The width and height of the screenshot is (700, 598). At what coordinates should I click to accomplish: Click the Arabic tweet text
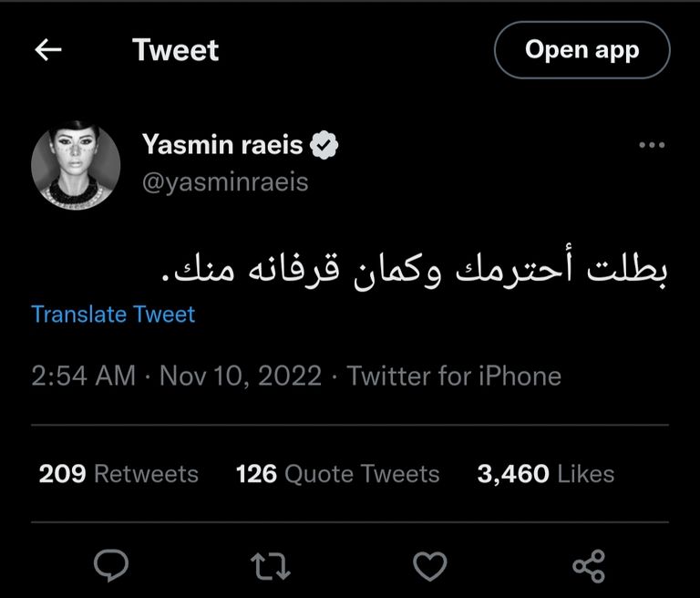(415, 272)
